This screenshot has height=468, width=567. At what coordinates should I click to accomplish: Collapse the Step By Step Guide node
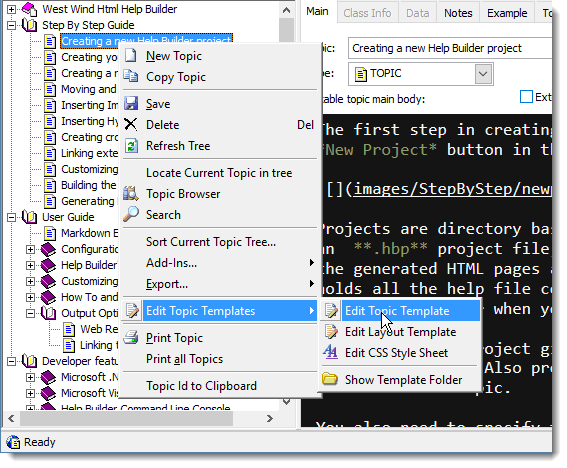pyautogui.click(x=11, y=25)
